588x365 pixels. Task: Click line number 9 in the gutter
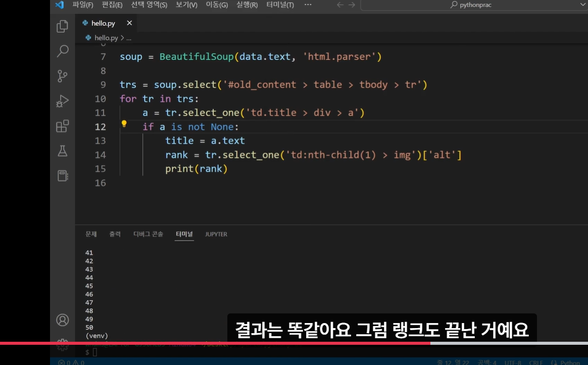click(x=103, y=85)
